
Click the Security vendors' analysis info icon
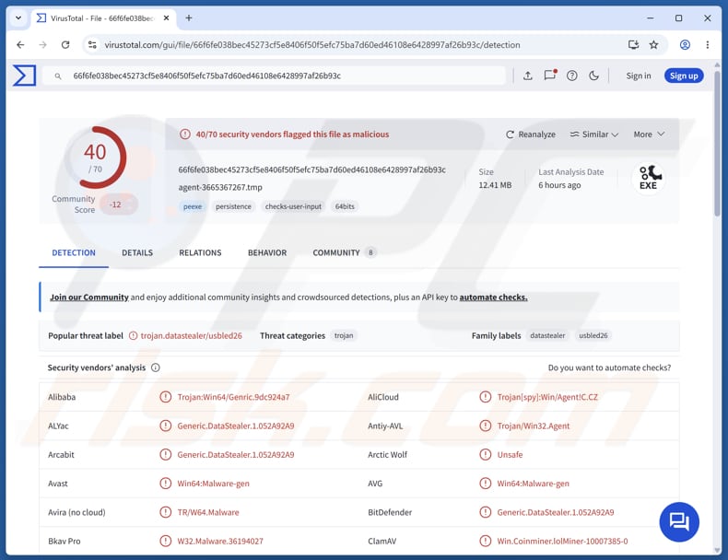(x=156, y=367)
